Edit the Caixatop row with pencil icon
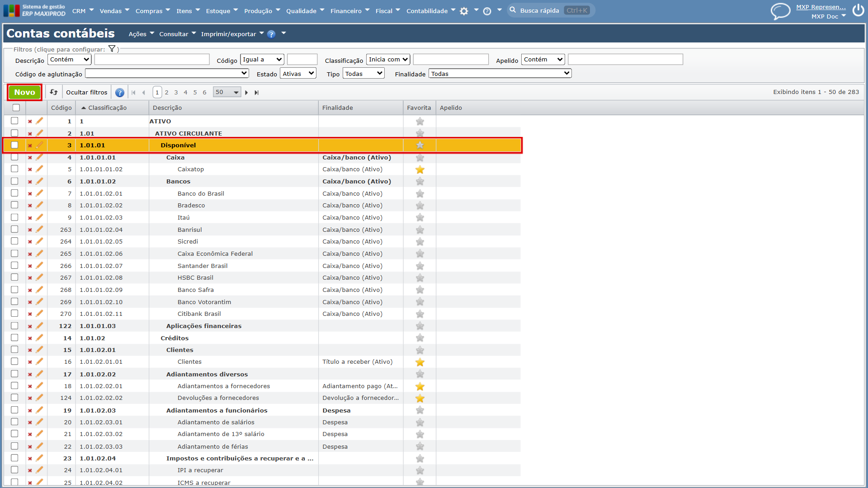868x488 pixels. coord(39,169)
